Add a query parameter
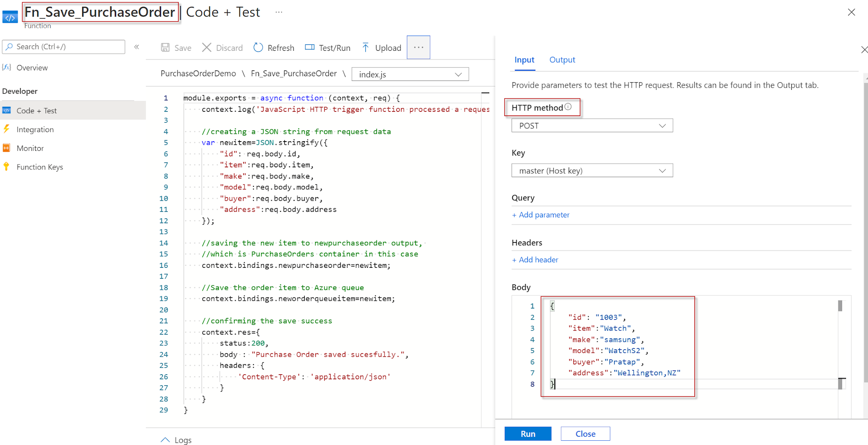 point(541,215)
